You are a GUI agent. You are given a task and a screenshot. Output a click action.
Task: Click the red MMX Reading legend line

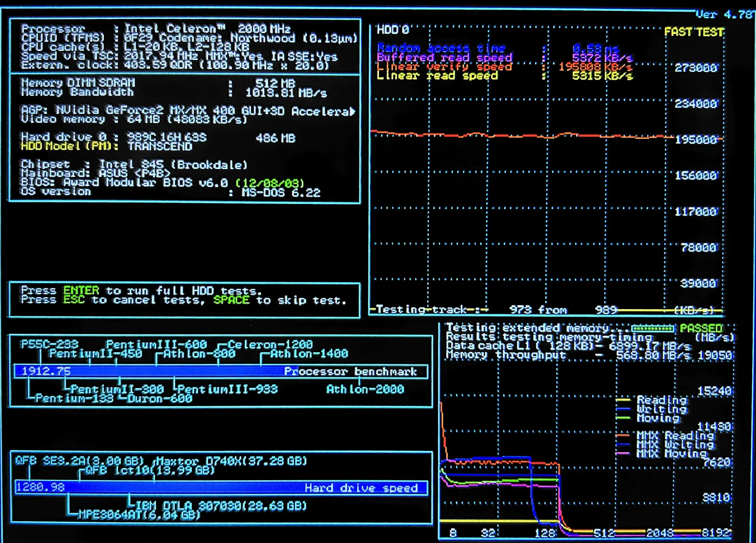pos(623,435)
